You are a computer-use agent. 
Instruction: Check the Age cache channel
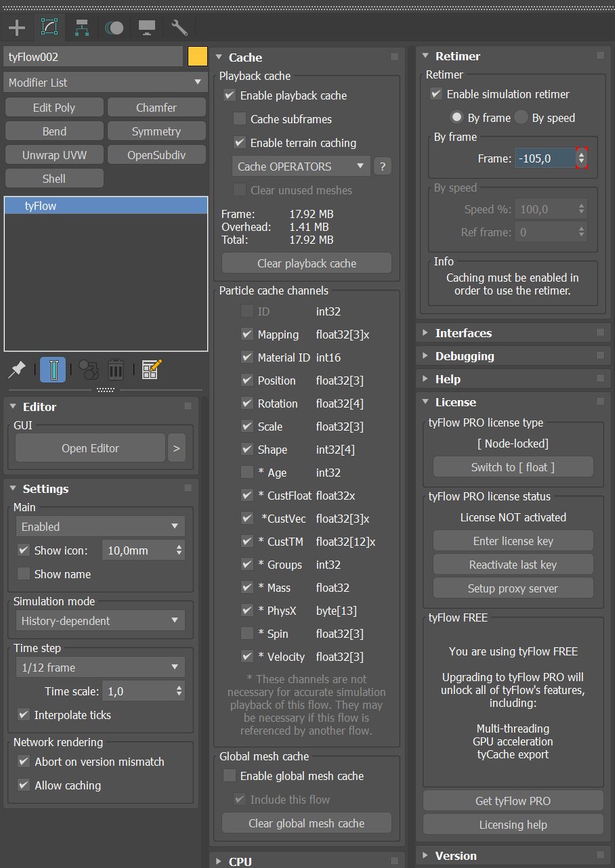point(247,473)
